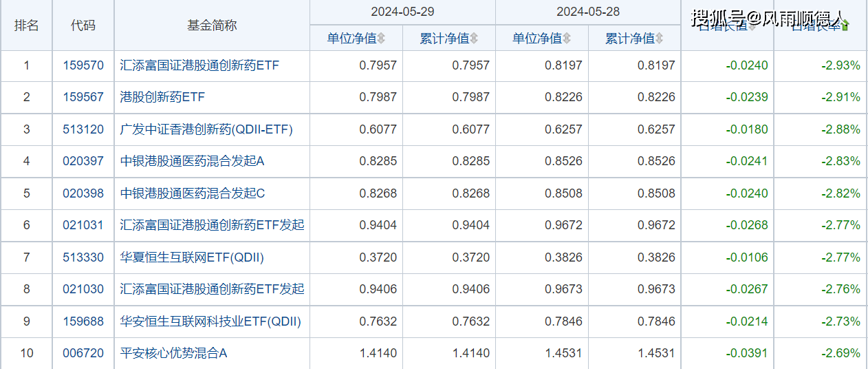Open fund code 513120 link
This screenshot has height=369, width=868.
pyautogui.click(x=83, y=129)
